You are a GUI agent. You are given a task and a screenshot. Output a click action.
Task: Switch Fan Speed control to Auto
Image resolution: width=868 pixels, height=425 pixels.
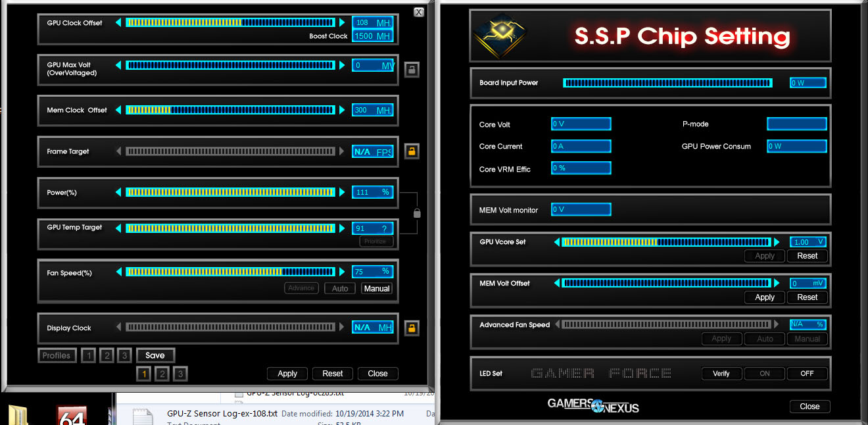pyautogui.click(x=339, y=288)
